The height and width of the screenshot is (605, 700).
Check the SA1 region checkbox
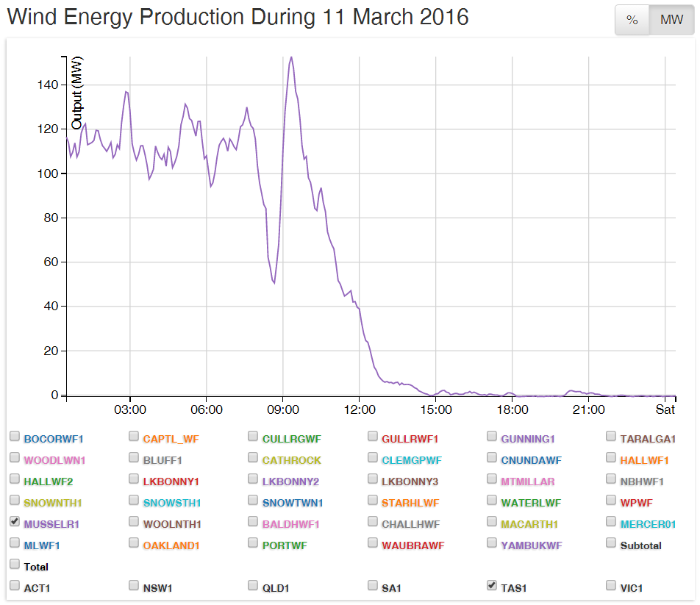pyautogui.click(x=372, y=585)
